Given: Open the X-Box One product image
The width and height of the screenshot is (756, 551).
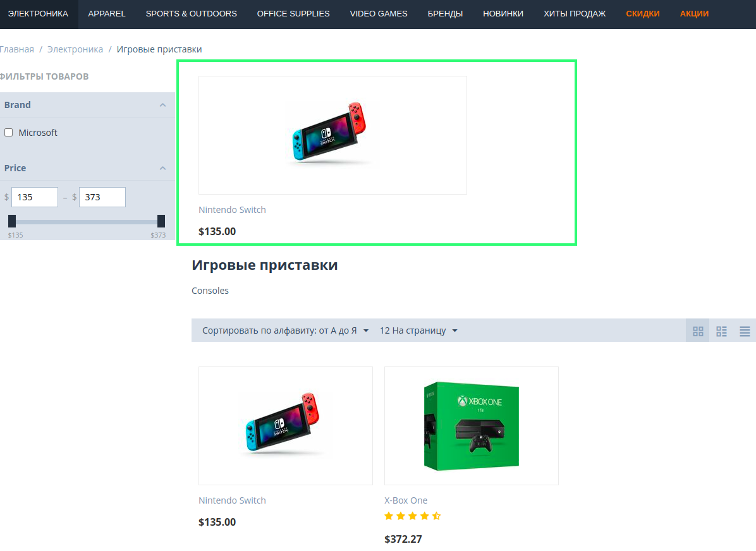Looking at the screenshot, I should pyautogui.click(x=471, y=426).
